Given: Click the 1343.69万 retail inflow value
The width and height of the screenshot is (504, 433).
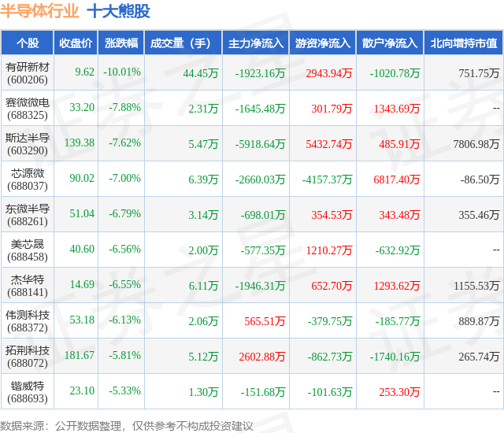Looking at the screenshot, I should point(397,109).
